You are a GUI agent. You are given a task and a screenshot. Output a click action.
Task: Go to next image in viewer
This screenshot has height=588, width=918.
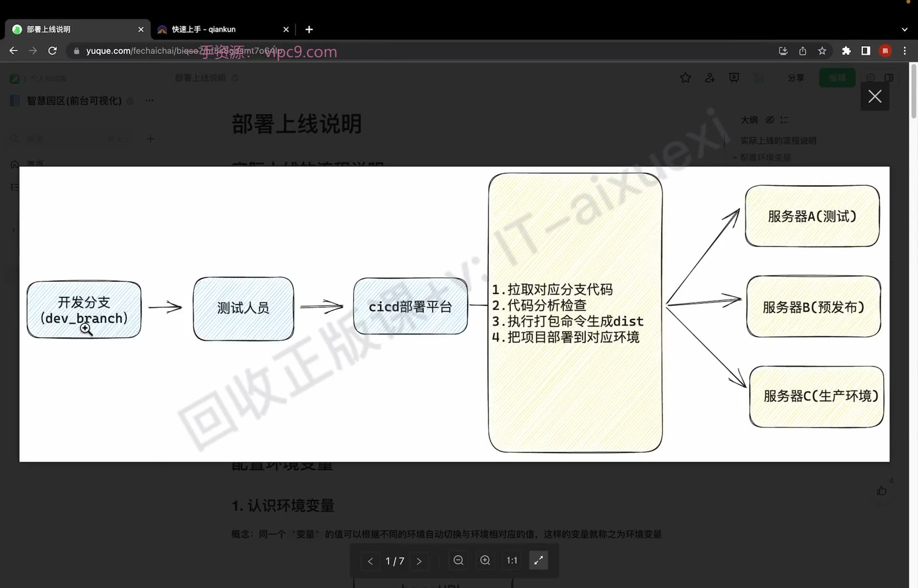tap(419, 561)
